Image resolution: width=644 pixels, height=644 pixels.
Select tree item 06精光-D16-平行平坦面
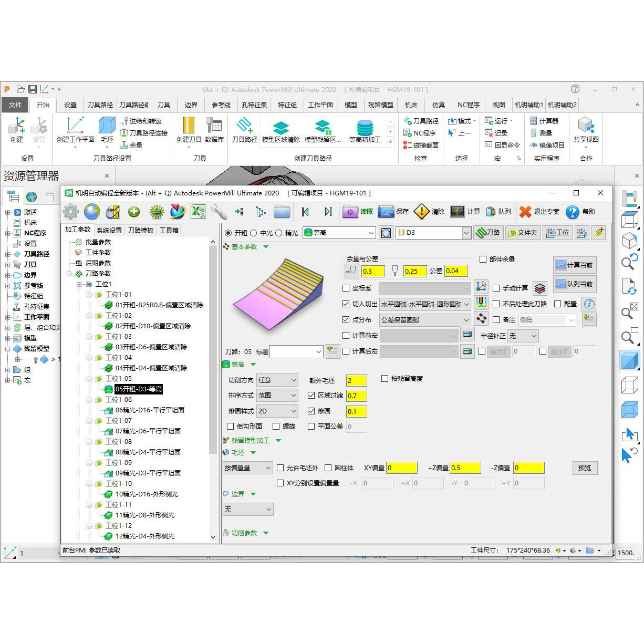tap(150, 410)
